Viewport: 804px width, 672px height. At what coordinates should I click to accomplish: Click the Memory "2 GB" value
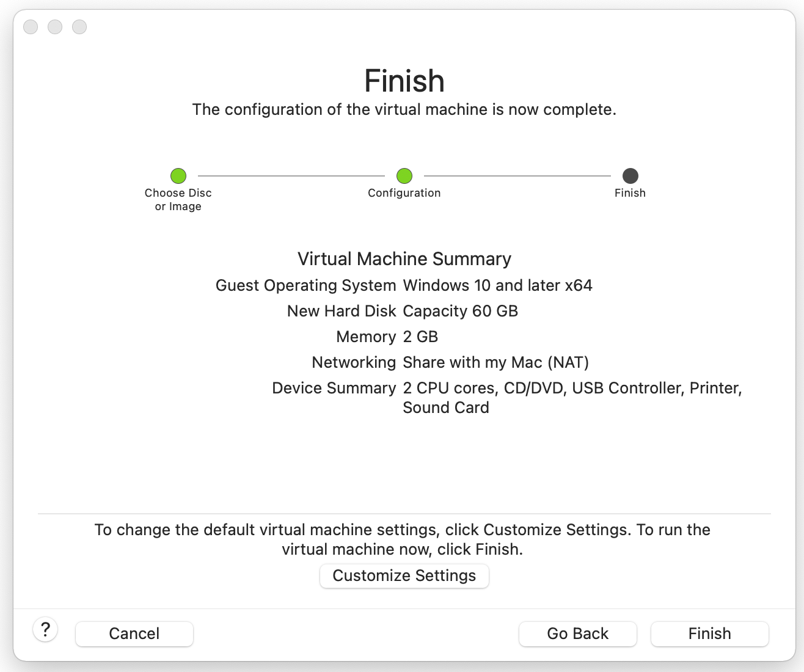tap(421, 337)
